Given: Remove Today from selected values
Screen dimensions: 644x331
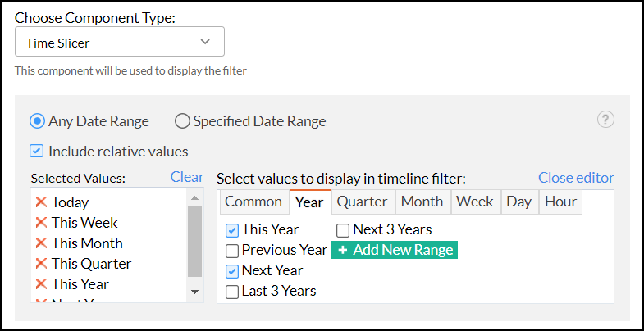Looking at the screenshot, I should 40,202.
